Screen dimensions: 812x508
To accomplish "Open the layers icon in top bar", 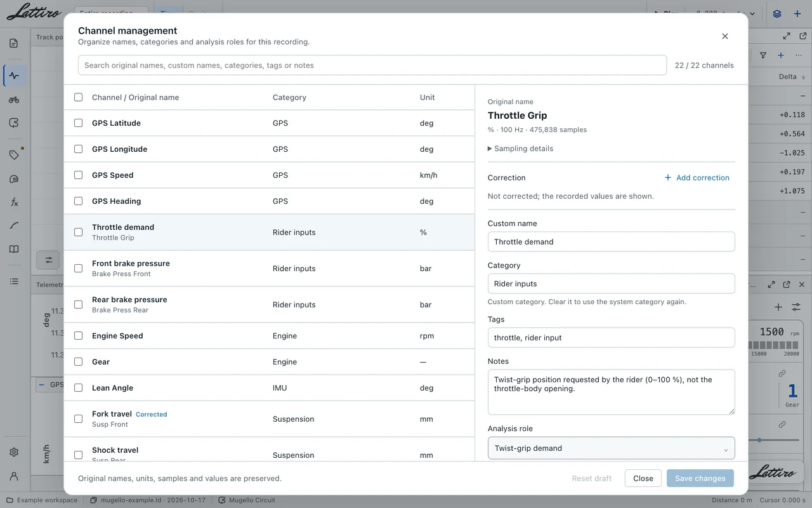I will pos(777,13).
